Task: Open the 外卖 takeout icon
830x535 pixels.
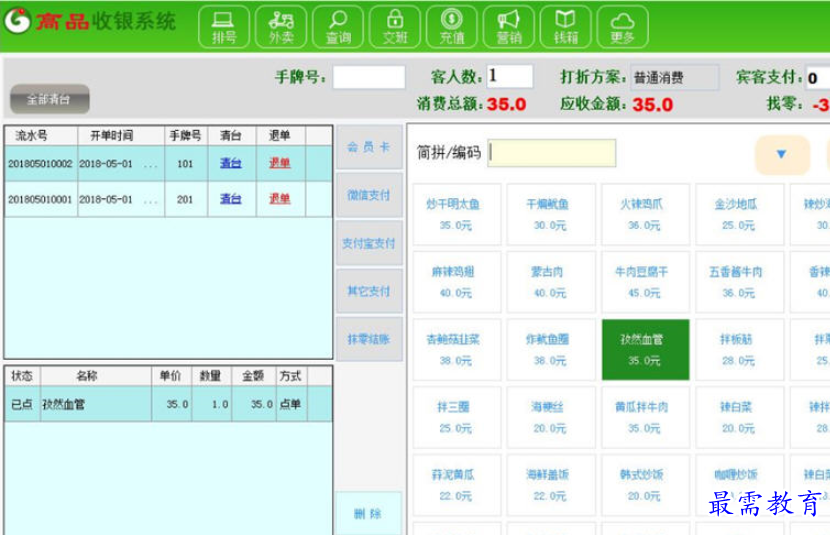Action: click(281, 26)
